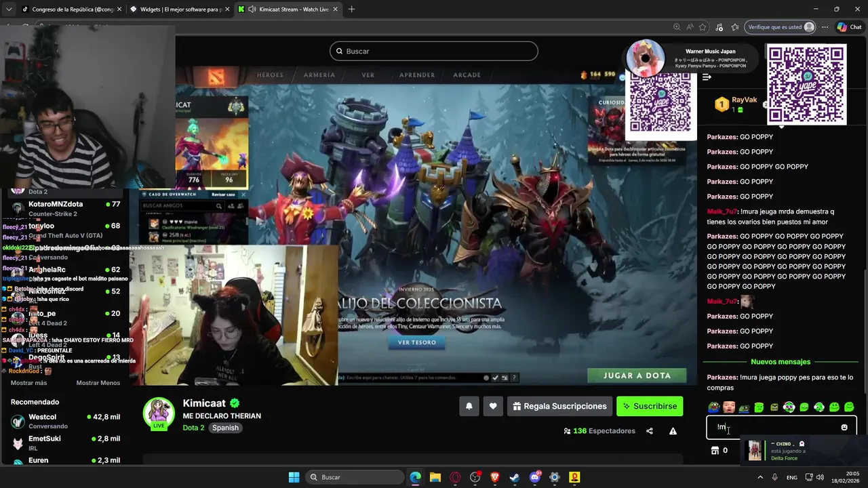Open Brave browser from the taskbar
868x488 pixels.
point(494,477)
